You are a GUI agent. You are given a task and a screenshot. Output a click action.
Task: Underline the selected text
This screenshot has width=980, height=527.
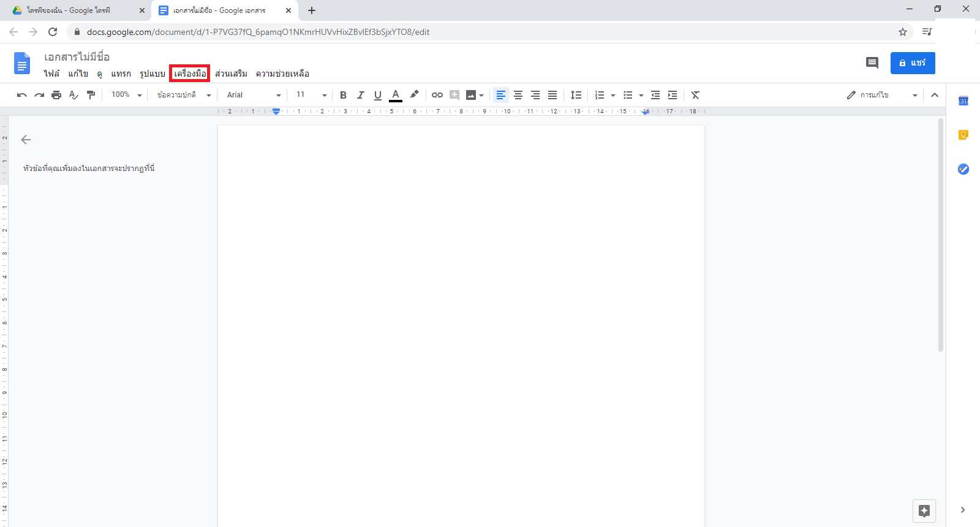(x=378, y=95)
